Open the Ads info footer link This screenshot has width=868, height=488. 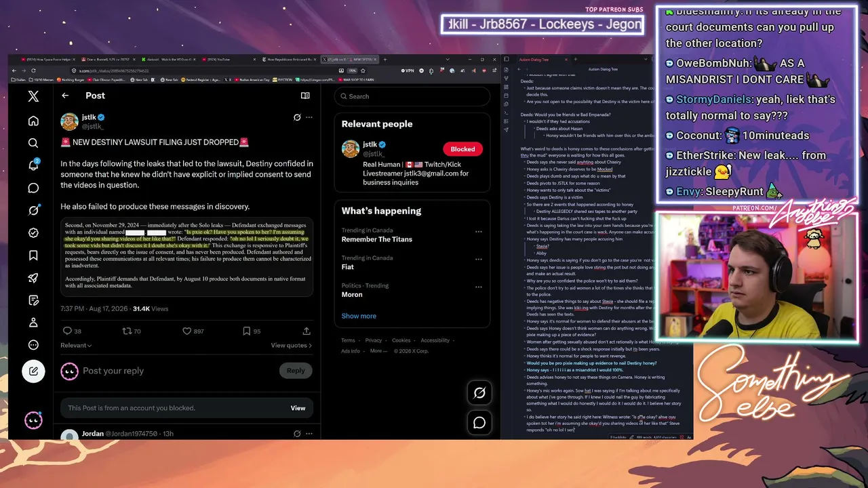tap(351, 351)
